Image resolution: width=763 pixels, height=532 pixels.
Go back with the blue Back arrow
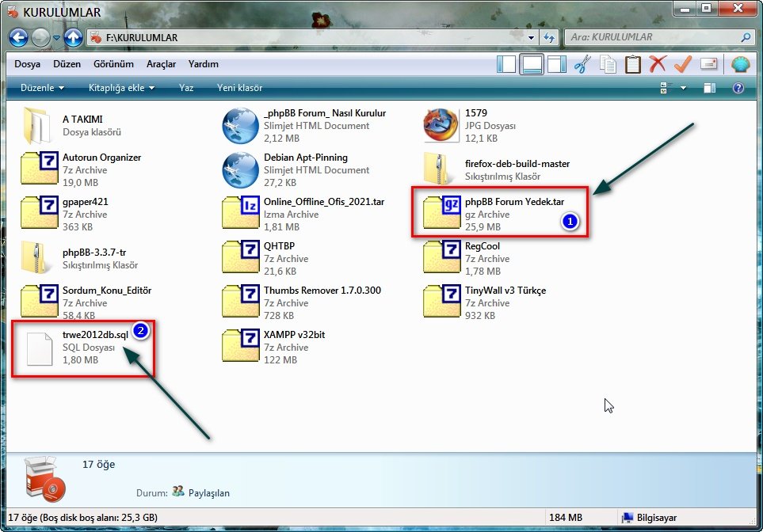click(18, 37)
